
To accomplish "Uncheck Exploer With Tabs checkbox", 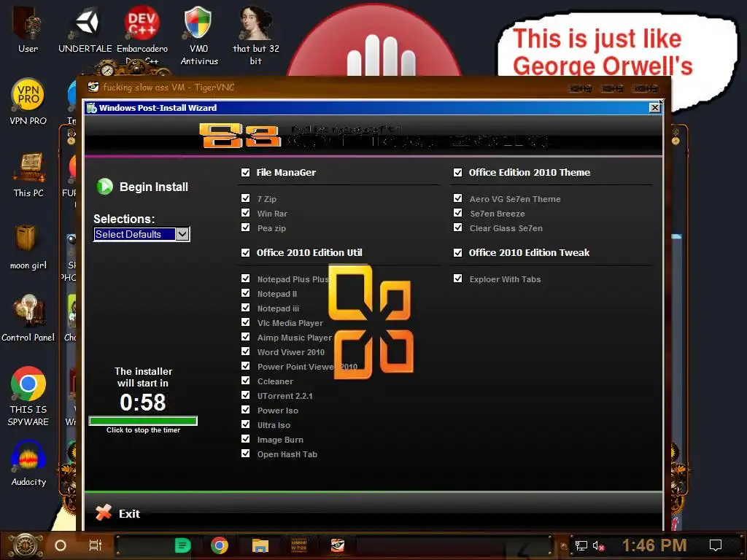I will [x=458, y=279].
